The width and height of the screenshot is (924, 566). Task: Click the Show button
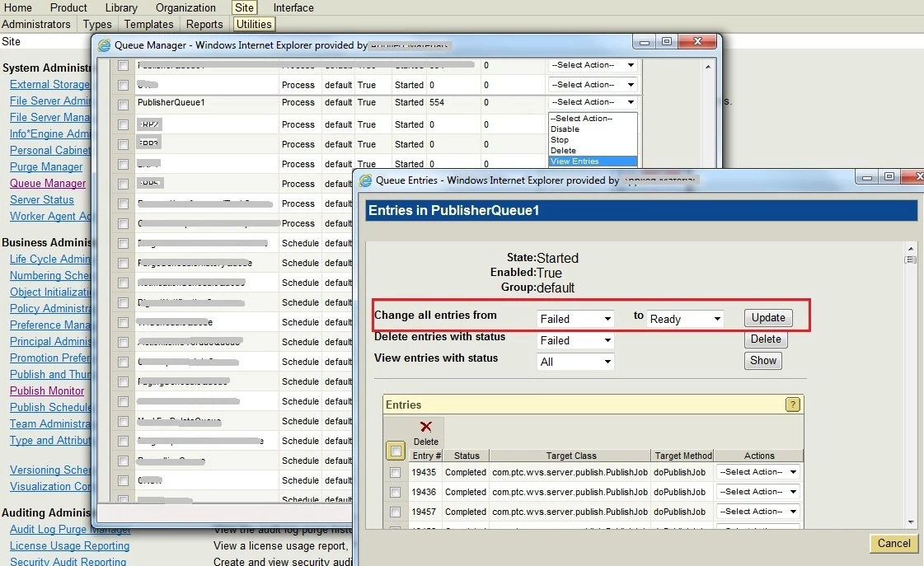pyautogui.click(x=763, y=361)
